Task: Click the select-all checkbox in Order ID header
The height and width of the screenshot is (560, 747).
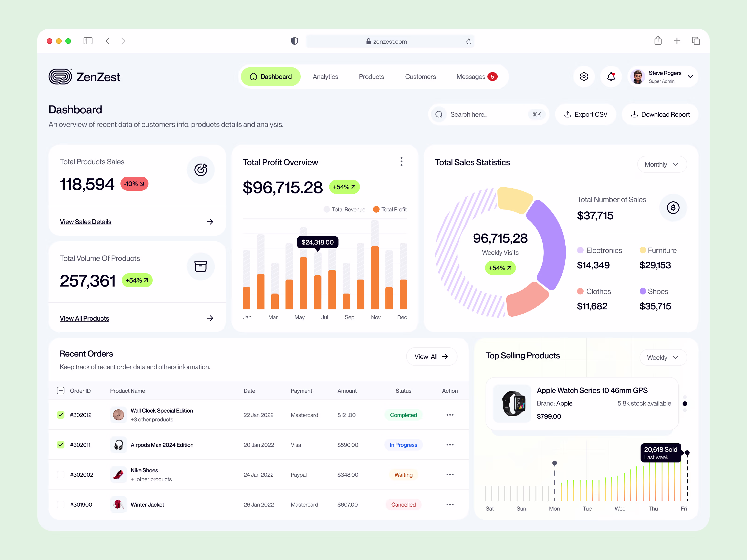Action: click(61, 391)
